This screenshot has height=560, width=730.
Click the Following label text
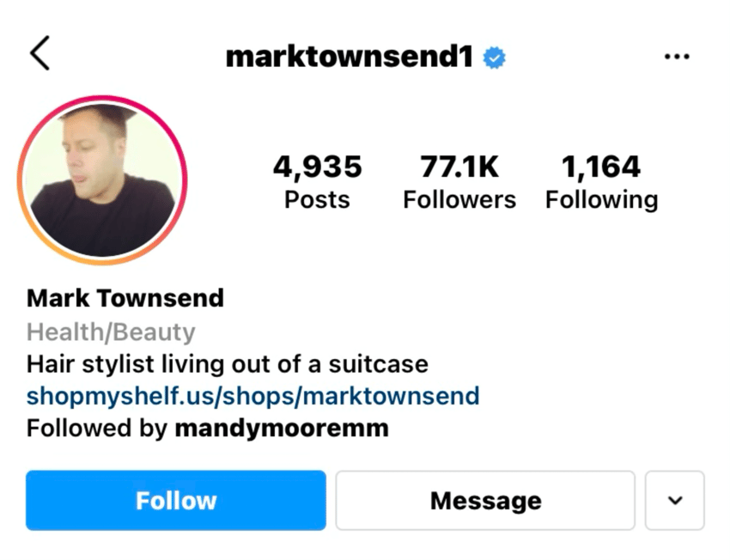[x=601, y=201]
